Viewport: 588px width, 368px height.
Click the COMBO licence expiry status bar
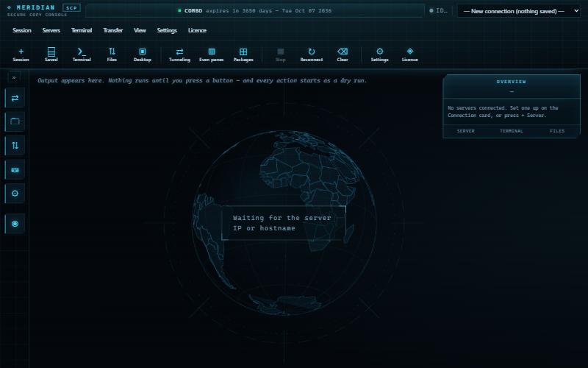[255, 11]
